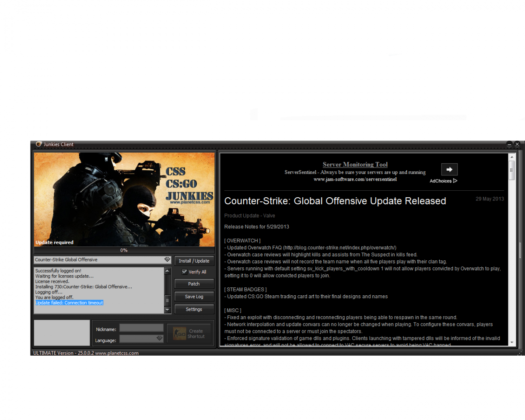Minimize the Junkies Client window
The height and width of the screenshot is (420, 525).
click(510, 144)
